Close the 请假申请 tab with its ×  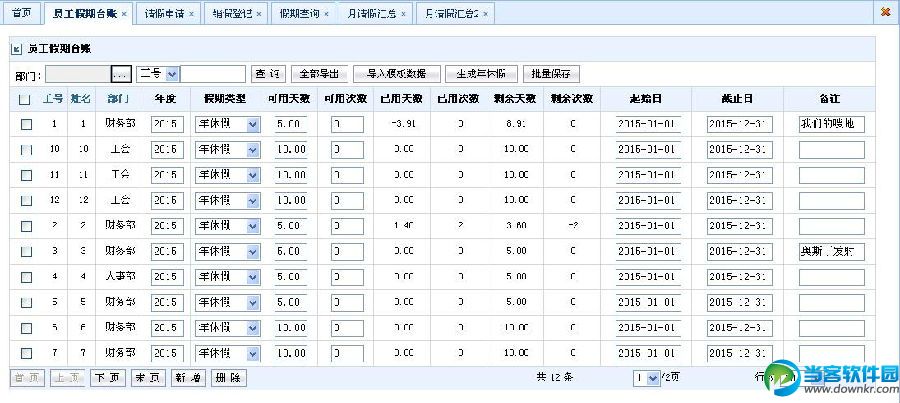point(191,13)
